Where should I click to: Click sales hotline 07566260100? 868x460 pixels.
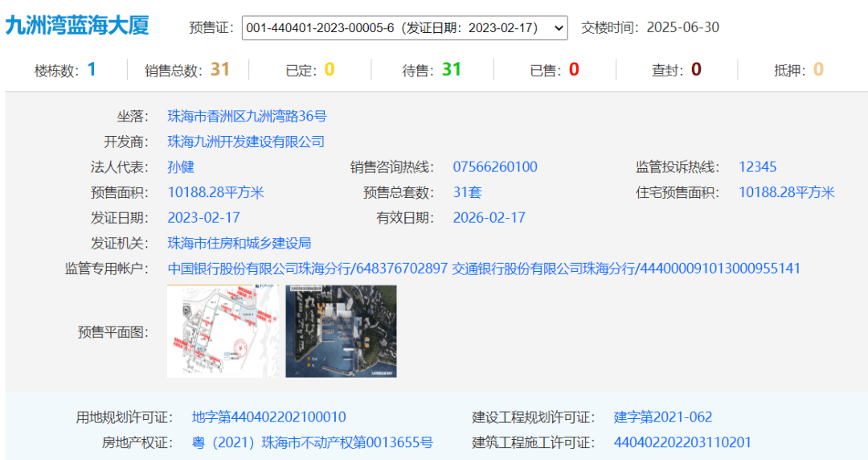(495, 167)
